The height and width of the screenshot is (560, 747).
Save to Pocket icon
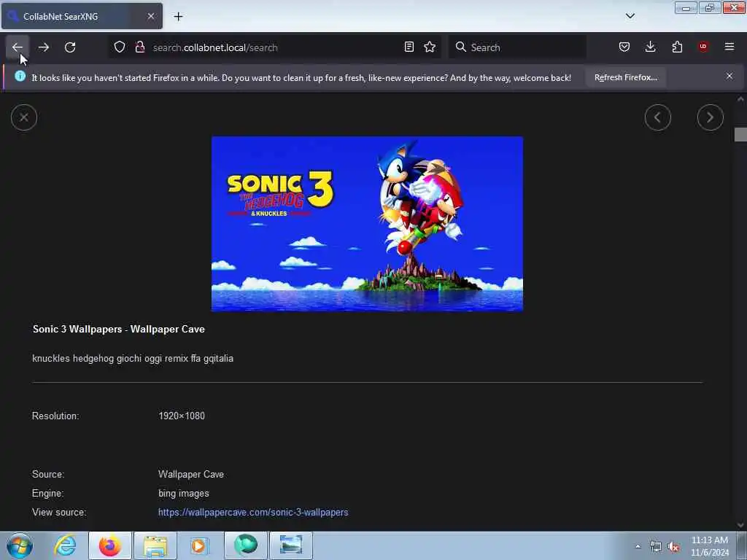(x=624, y=47)
